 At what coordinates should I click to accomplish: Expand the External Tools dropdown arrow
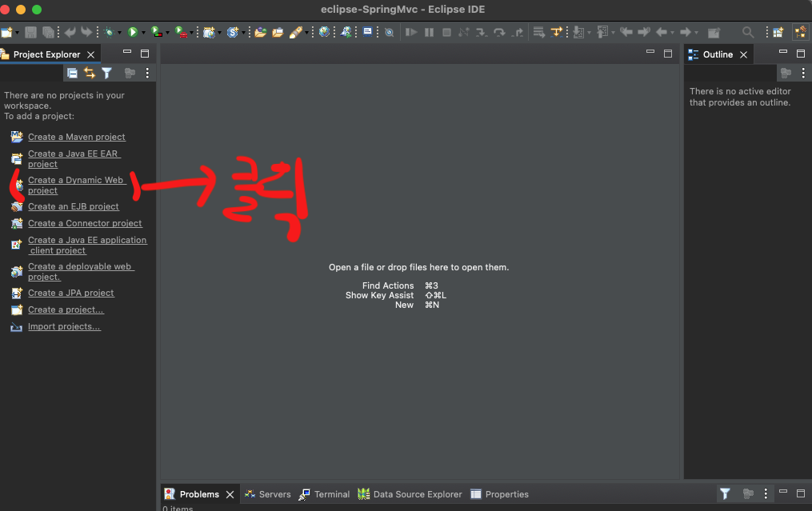point(191,33)
